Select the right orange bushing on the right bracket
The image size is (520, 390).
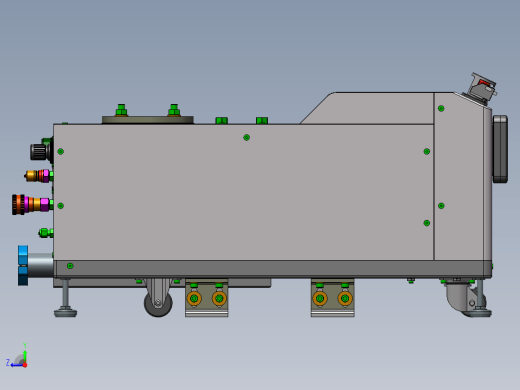click(x=345, y=299)
